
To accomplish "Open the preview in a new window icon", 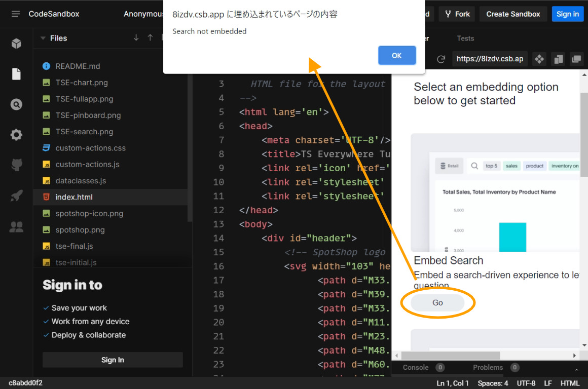I will (577, 58).
